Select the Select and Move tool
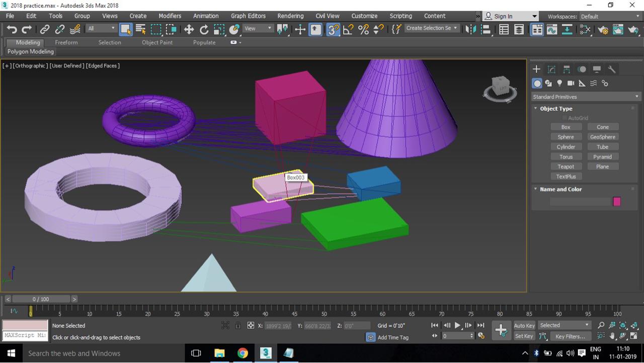The width and height of the screenshot is (644, 363). [x=189, y=29]
